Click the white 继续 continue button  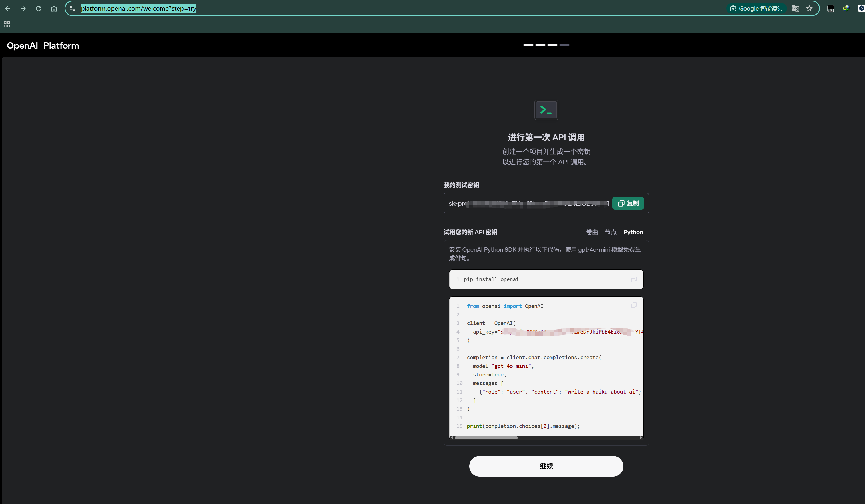546,466
